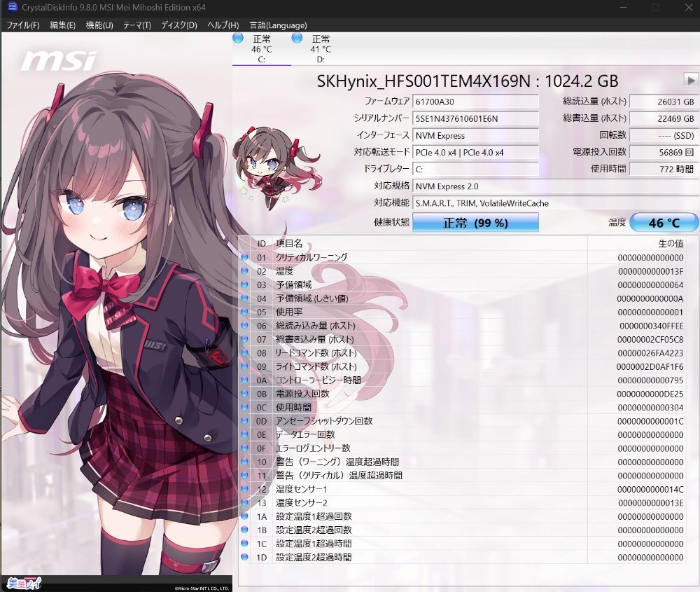This screenshot has width=700, height=592.
Task: Select the 設定温度1超過時間 row
Action: point(463,543)
